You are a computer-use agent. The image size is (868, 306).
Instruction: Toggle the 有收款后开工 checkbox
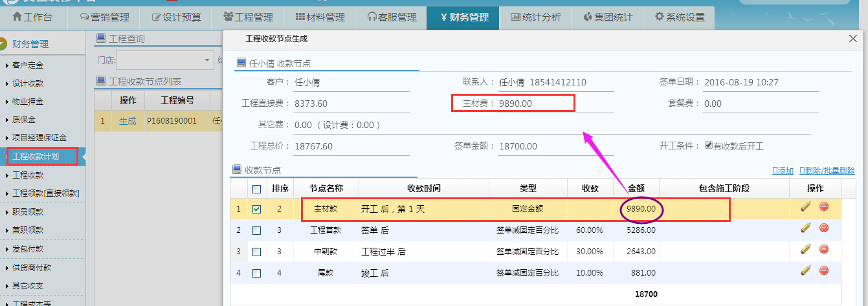click(709, 146)
